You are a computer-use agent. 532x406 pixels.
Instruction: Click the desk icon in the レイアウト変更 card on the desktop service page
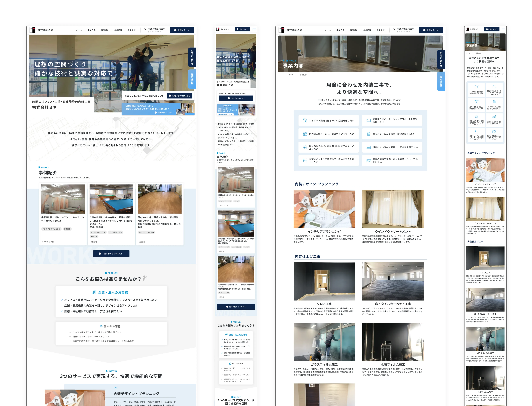click(x=305, y=120)
